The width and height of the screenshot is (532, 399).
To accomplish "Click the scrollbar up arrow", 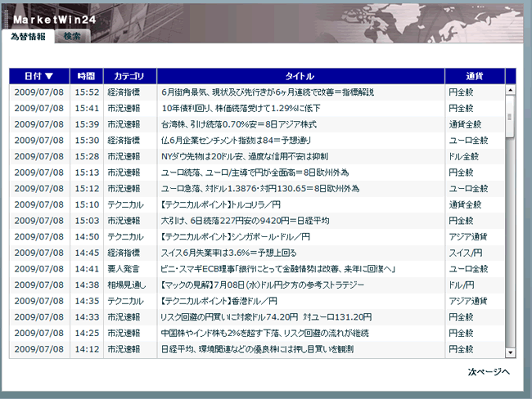I will pos(510,90).
